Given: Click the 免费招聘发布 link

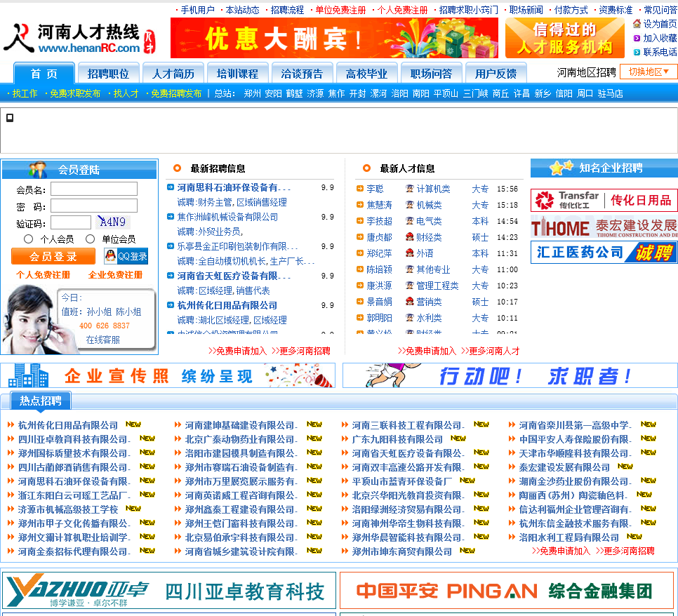Looking at the screenshot, I should (176, 93).
